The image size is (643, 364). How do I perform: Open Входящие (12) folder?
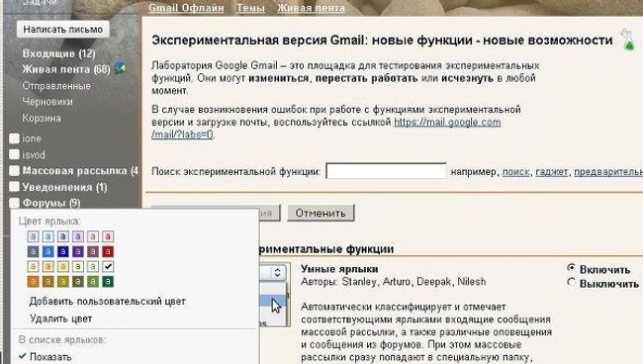tap(58, 53)
